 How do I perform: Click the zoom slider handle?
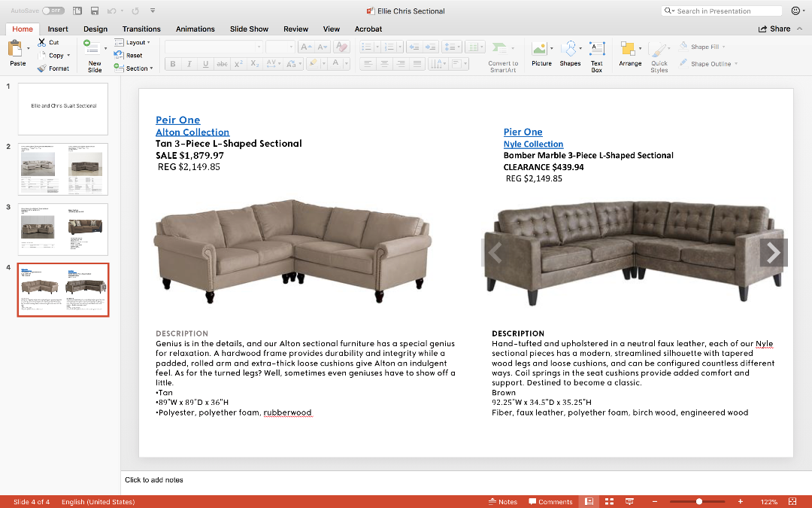(698, 501)
